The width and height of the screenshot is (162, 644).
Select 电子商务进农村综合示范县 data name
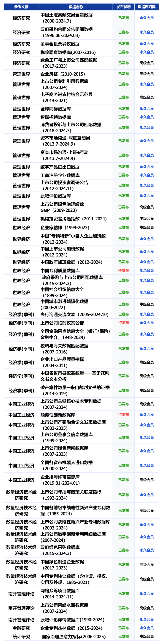(x=67, y=98)
